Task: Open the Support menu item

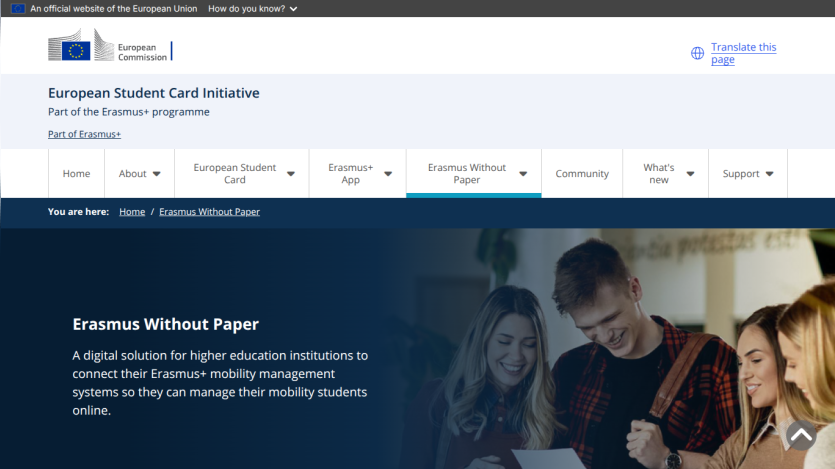Action: click(741, 174)
